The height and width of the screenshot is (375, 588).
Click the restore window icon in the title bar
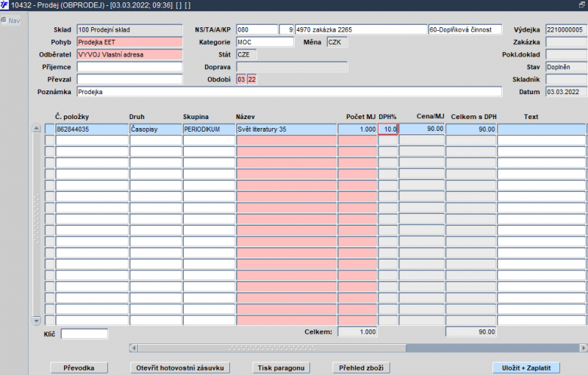click(x=582, y=4)
